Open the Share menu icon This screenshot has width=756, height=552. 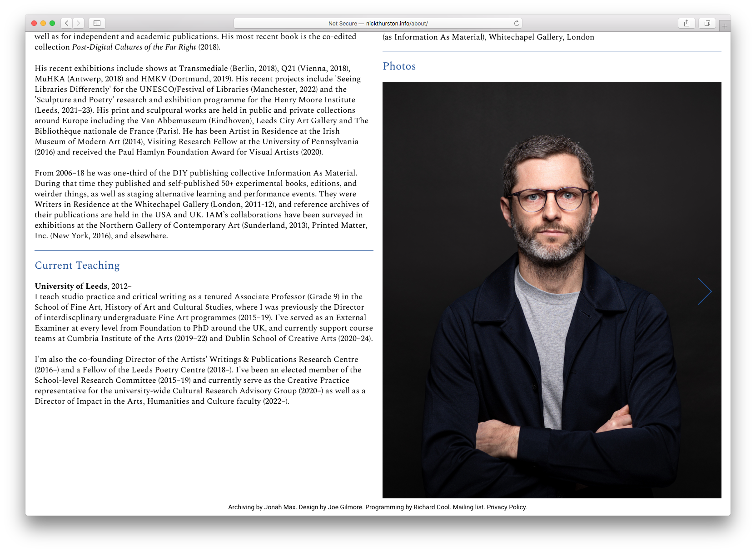coord(686,23)
